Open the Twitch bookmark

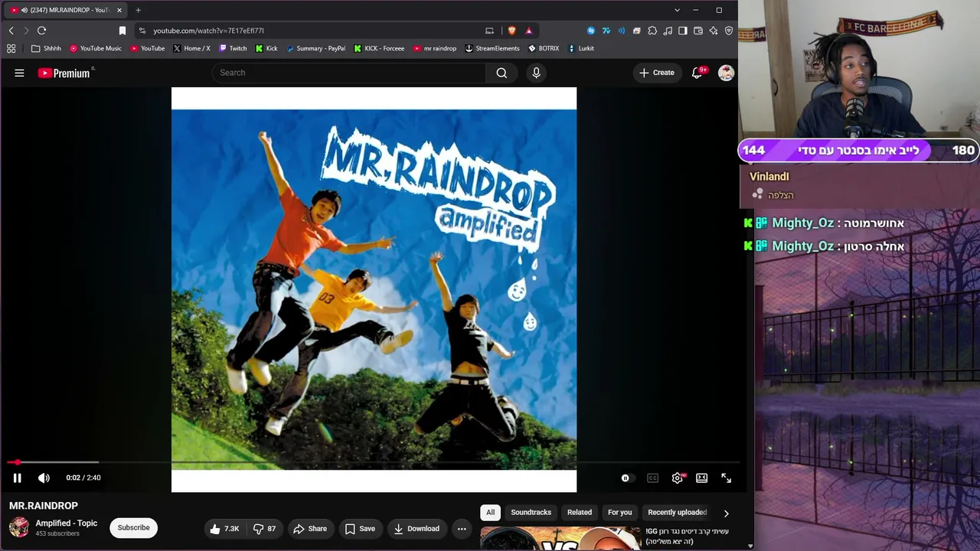tap(233, 48)
